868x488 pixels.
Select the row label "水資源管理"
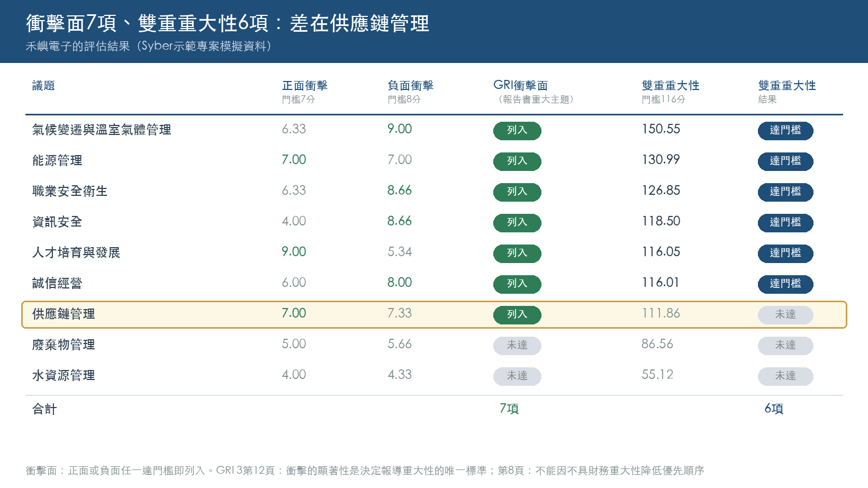point(64,375)
